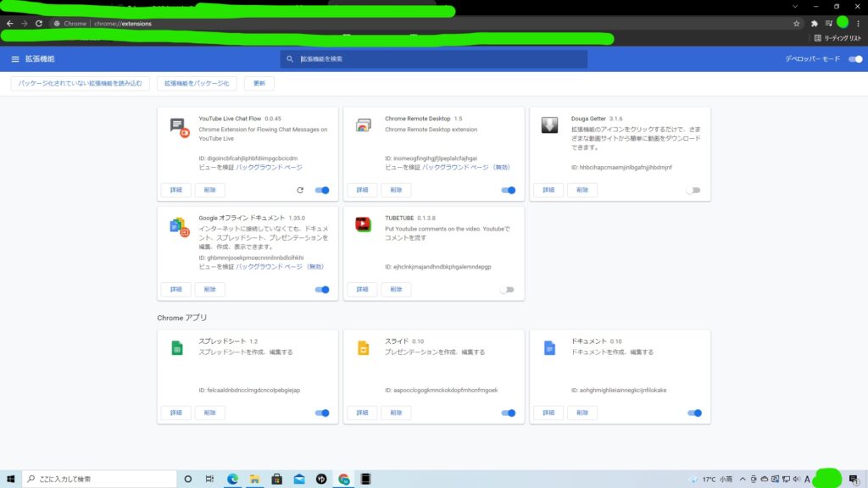868x488 pixels.
Task: Open File Explorer from the taskbar
Action: point(254,480)
